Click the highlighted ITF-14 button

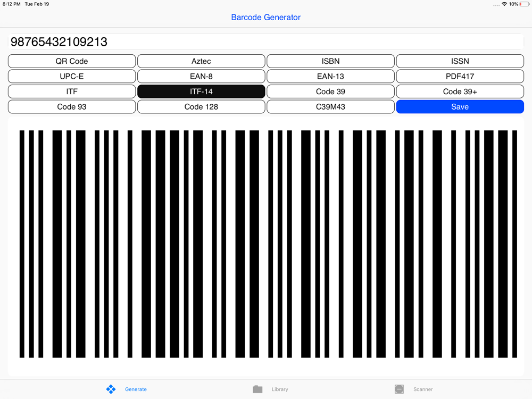(x=201, y=92)
